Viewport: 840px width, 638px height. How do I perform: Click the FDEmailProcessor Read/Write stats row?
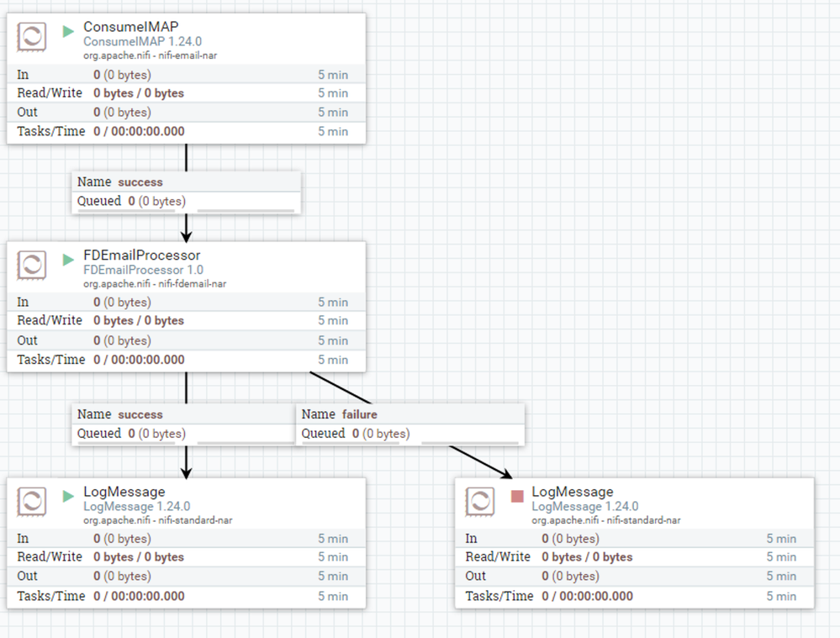(x=186, y=321)
